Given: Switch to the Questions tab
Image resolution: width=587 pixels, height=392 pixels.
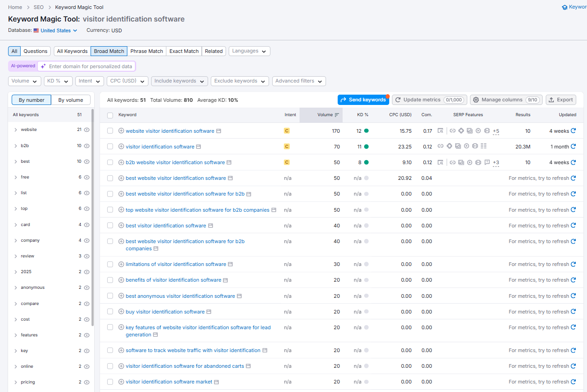Looking at the screenshot, I should coord(35,51).
